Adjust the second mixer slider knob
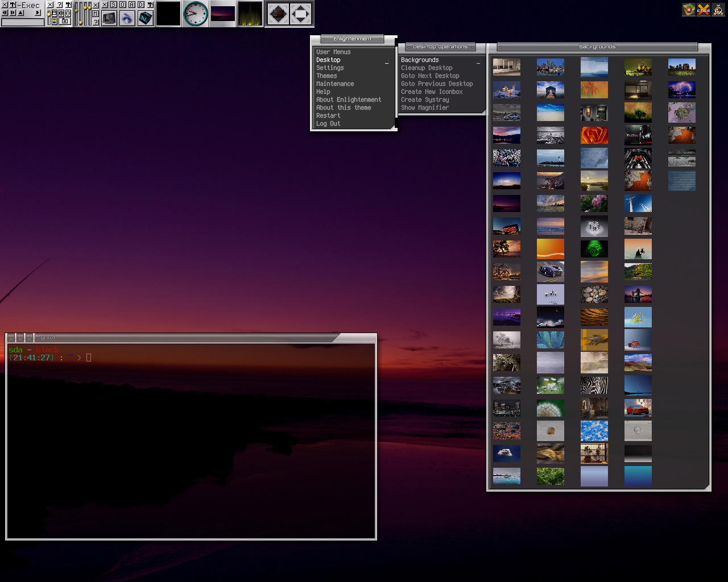 coord(81,22)
